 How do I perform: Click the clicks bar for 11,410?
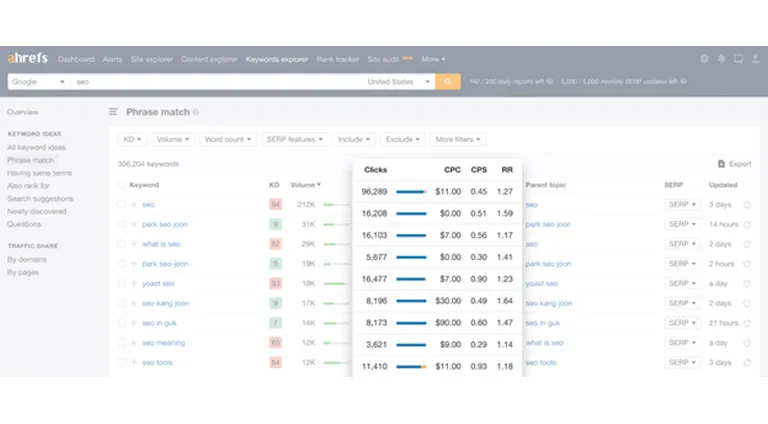[411, 367]
